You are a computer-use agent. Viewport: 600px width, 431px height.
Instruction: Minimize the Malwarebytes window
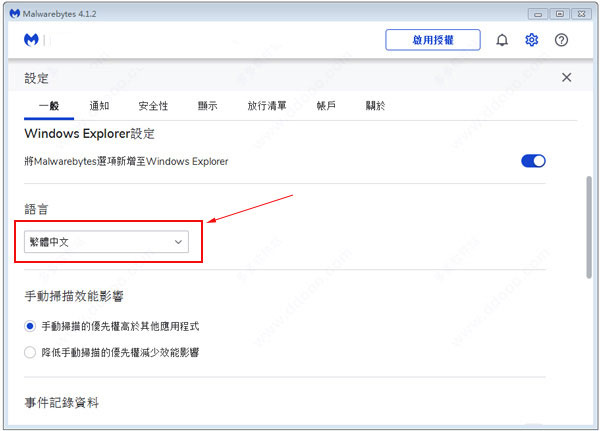coord(536,12)
